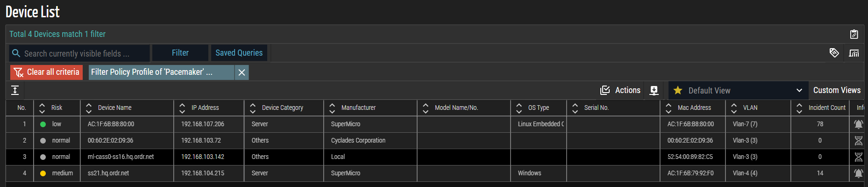Open the Filter panel
The width and height of the screenshot is (868, 187).
[x=180, y=53]
